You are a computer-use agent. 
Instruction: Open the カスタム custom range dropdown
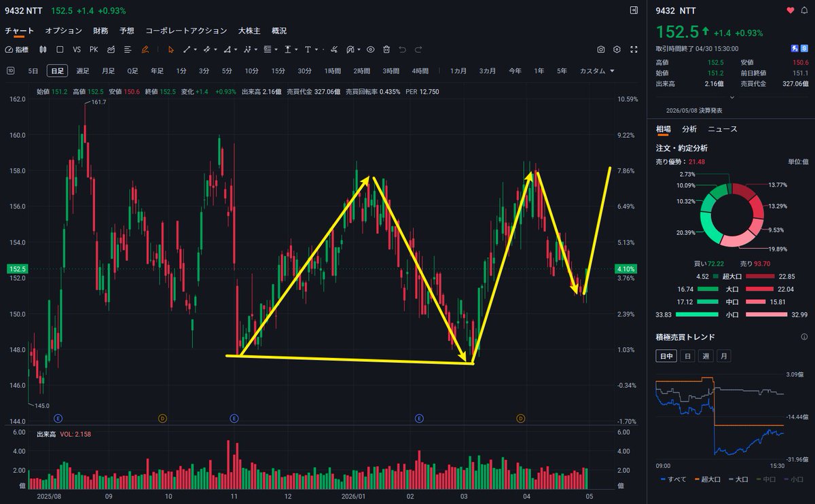click(597, 71)
